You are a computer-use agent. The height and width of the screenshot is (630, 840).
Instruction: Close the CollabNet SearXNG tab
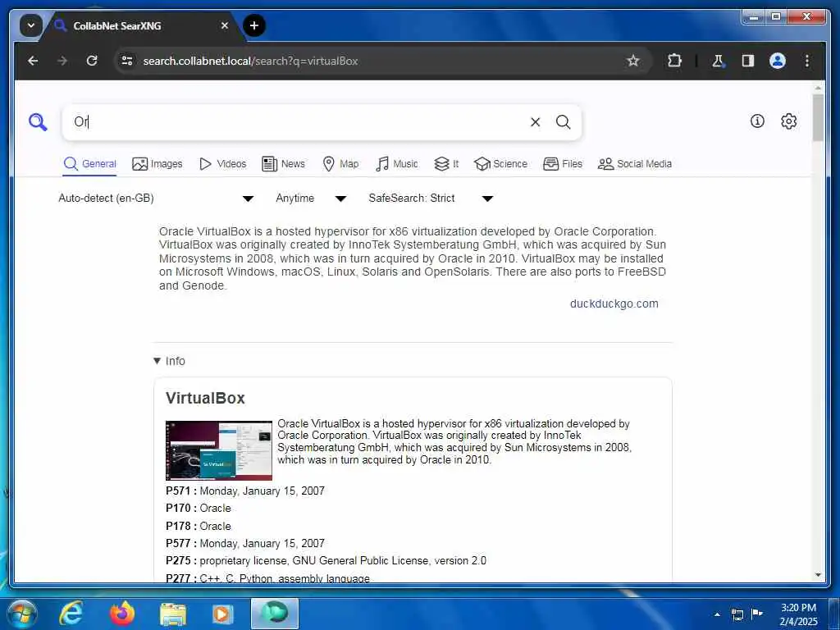[x=225, y=25]
